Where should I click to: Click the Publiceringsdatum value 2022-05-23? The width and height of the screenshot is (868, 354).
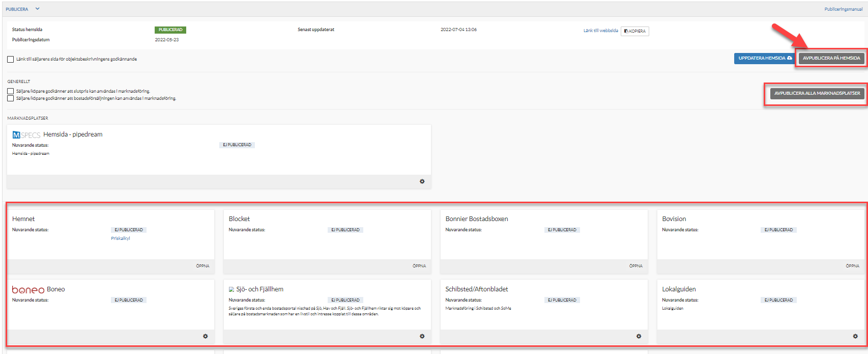pos(167,40)
